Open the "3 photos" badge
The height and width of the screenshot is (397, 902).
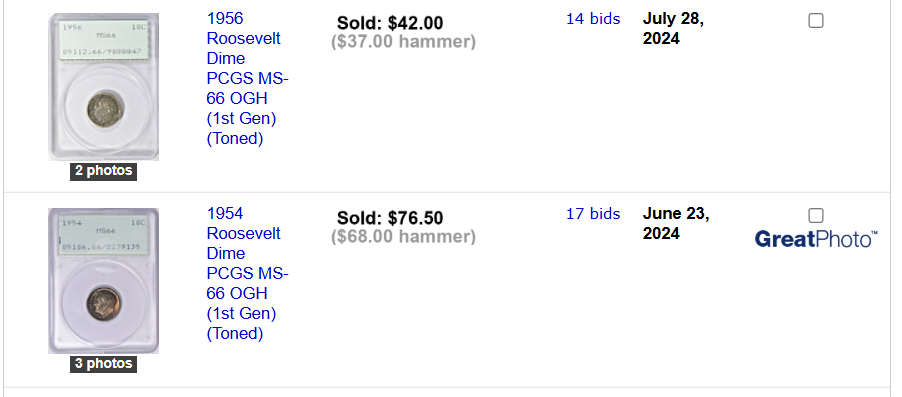tap(104, 364)
